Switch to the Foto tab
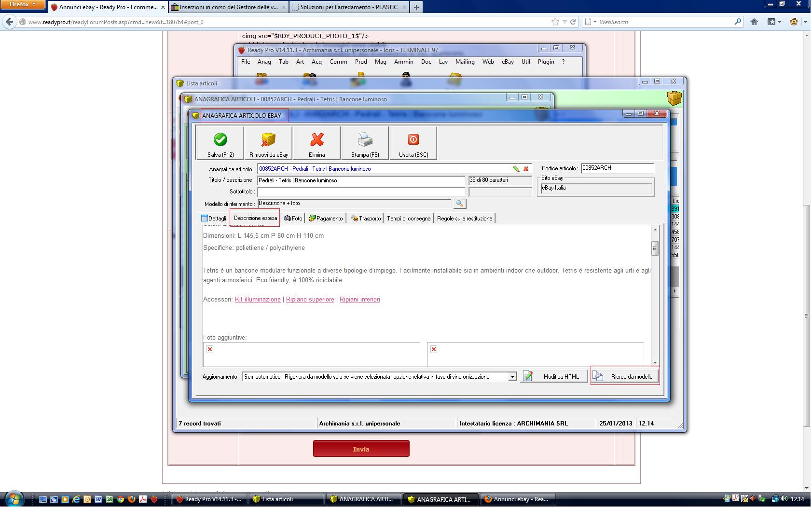The image size is (812, 507). coord(293,219)
